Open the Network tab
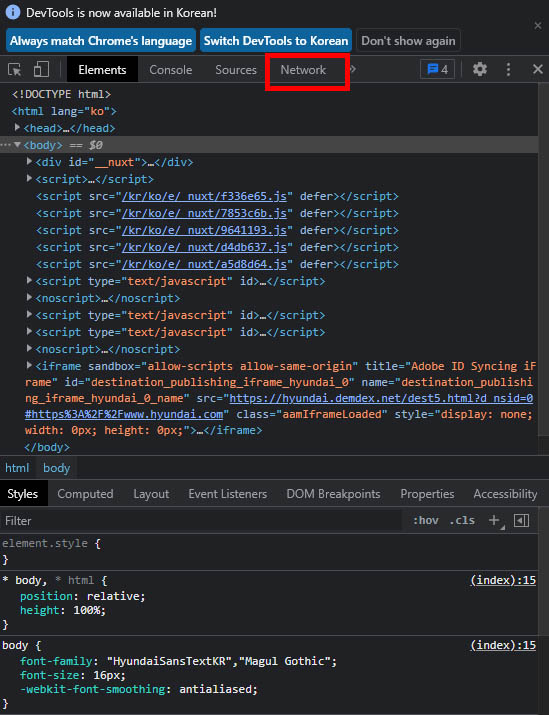The height and width of the screenshot is (715, 549). pos(303,70)
